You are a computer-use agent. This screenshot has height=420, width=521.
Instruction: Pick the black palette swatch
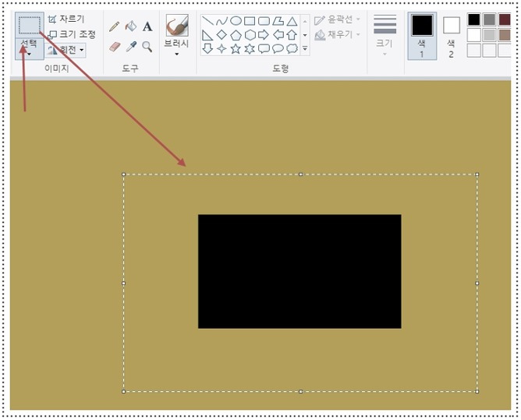(x=474, y=19)
